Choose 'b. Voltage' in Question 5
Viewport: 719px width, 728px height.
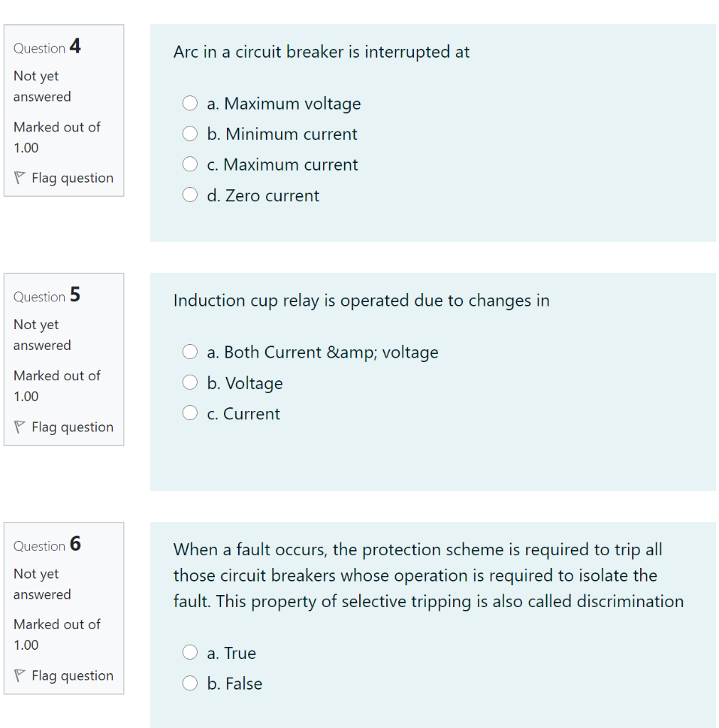190,382
